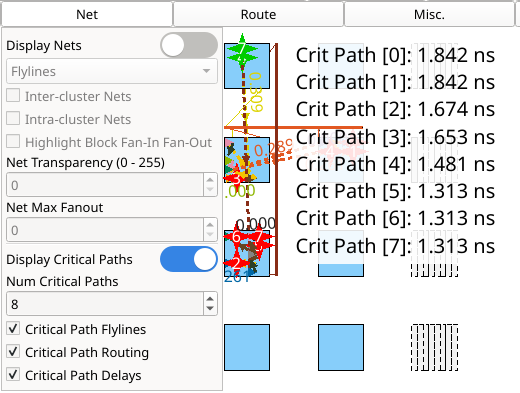
Task: Click the Net Transparency input field
Action: click(105, 185)
